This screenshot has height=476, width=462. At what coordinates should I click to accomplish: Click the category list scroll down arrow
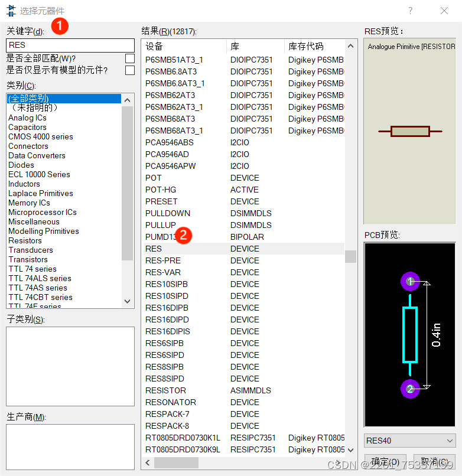[128, 301]
